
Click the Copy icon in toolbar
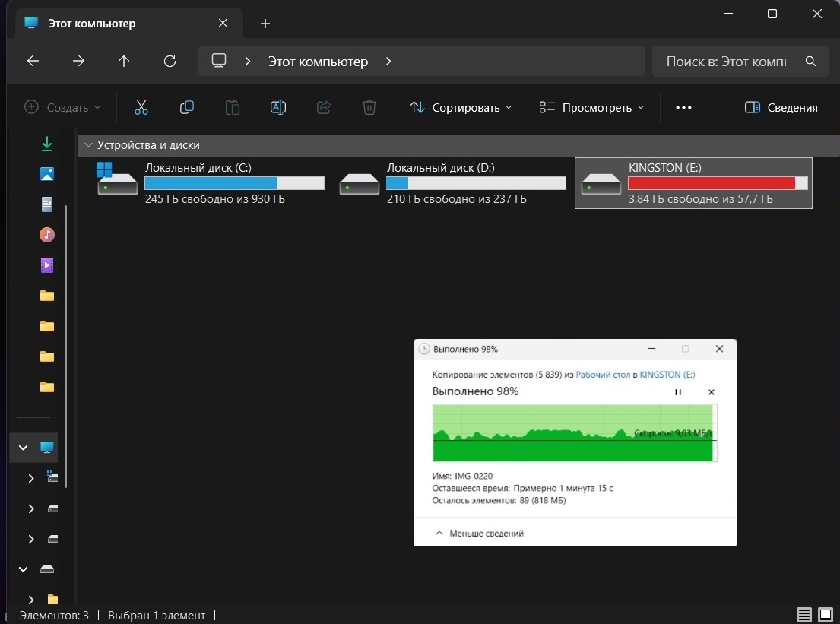pos(187,107)
